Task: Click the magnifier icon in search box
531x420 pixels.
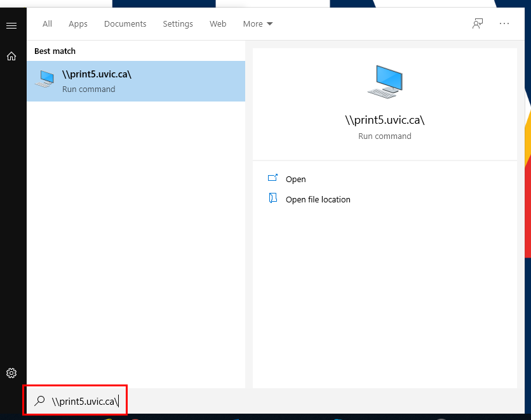Action: [x=39, y=401]
